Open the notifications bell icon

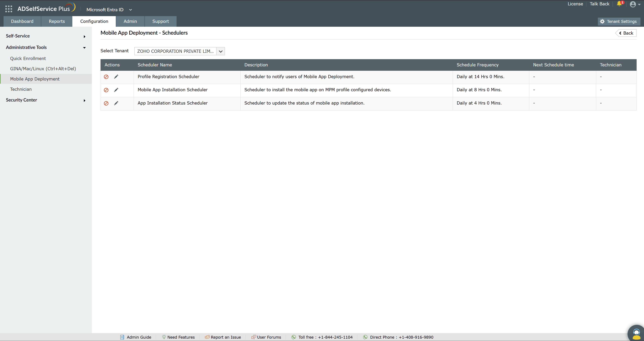619,4
